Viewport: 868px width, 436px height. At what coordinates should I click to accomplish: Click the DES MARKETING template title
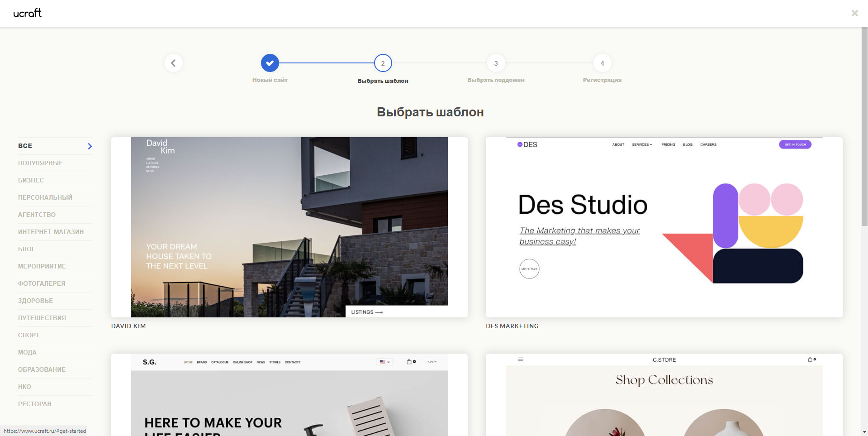click(x=512, y=326)
